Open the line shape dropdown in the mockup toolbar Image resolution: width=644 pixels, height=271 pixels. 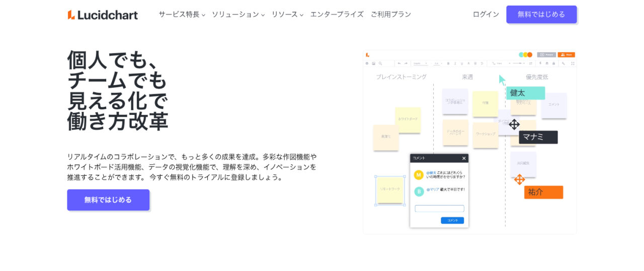501,63
